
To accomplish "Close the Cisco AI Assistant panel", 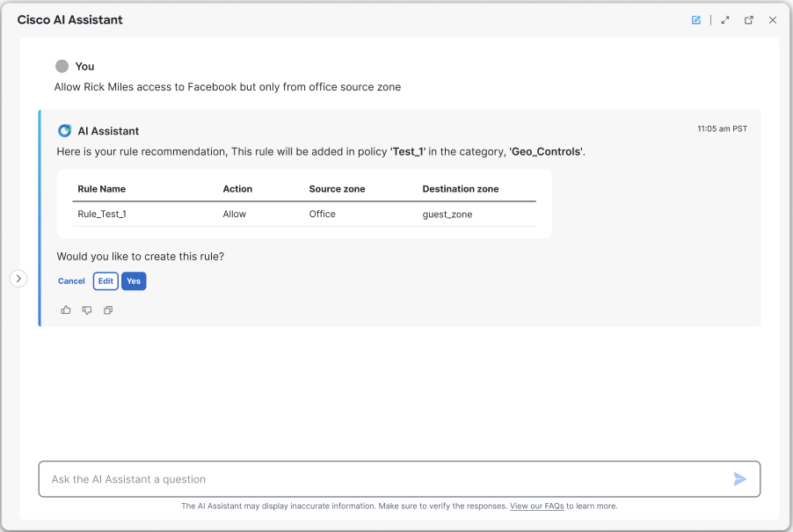I will 773,20.
